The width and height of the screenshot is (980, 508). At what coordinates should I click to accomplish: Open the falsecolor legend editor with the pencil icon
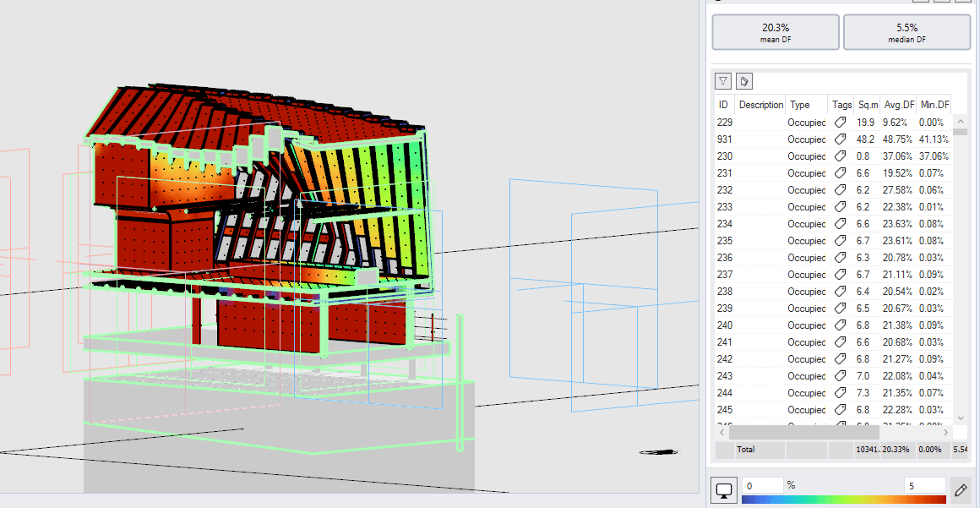pos(961,489)
